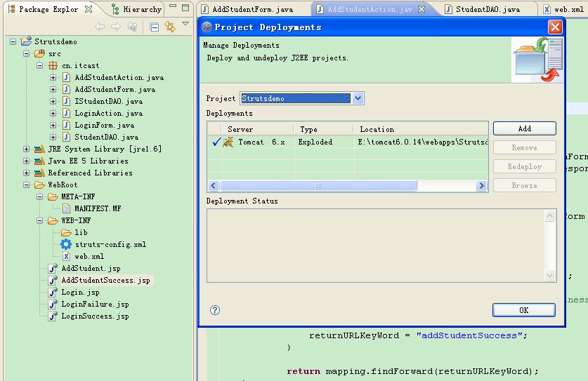Click the Browse button in Project Deployments
The height and width of the screenshot is (381, 588).
point(524,185)
